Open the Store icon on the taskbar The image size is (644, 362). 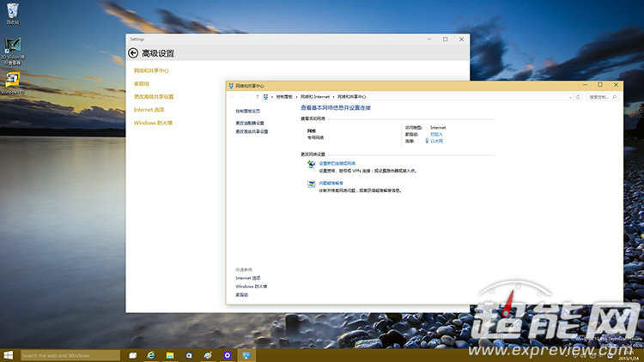click(189, 355)
